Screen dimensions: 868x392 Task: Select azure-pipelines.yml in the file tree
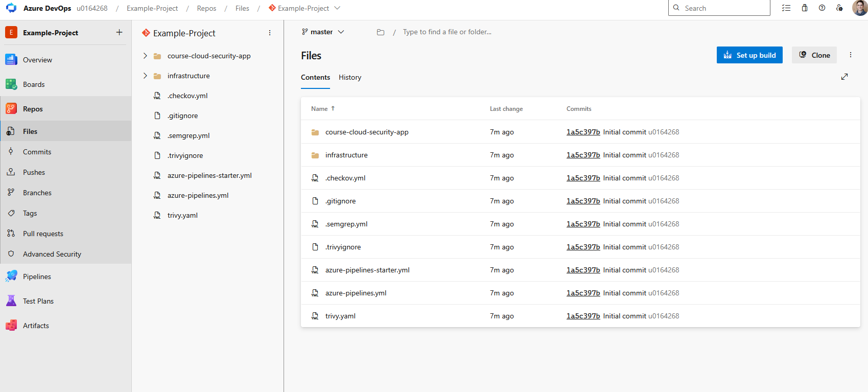(x=198, y=195)
